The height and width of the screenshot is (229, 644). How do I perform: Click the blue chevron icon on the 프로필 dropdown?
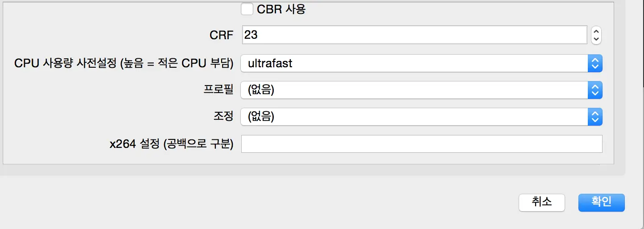595,90
